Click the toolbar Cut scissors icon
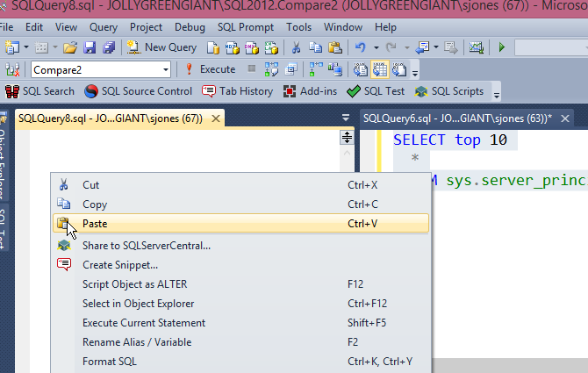Screen dimensions: 588x373 tap(296, 47)
